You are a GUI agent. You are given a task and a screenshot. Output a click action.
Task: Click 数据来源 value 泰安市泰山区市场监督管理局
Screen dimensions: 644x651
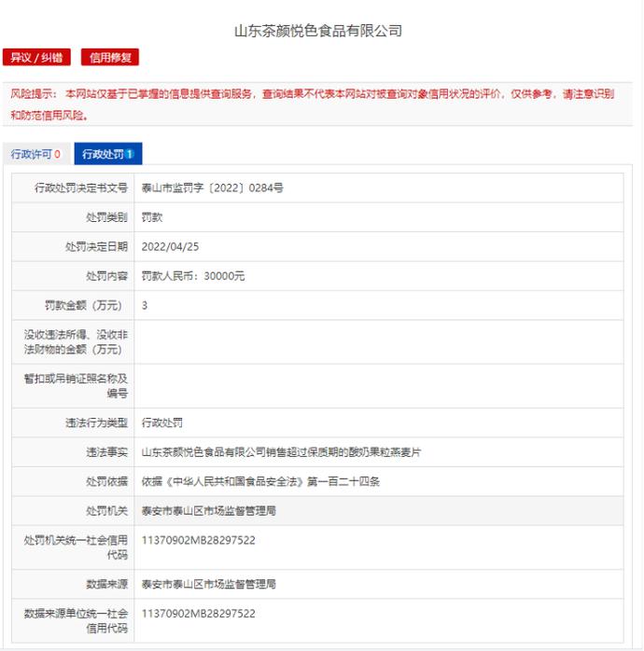[x=208, y=584]
